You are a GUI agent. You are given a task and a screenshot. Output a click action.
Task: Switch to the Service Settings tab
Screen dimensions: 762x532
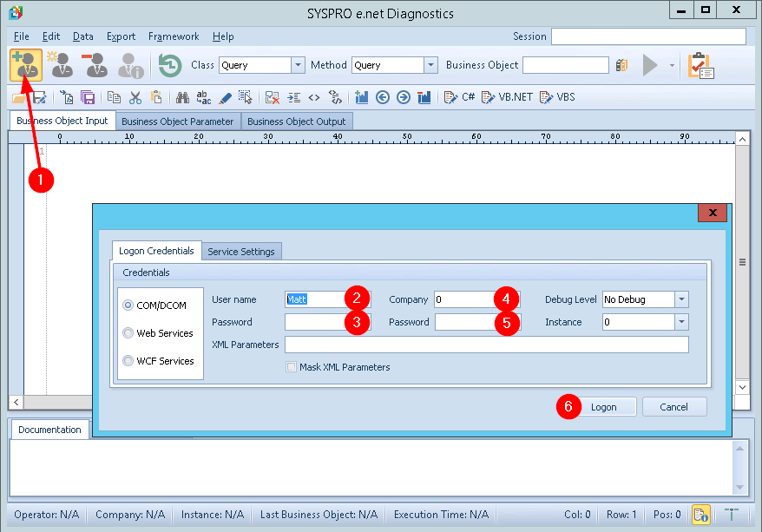point(241,252)
